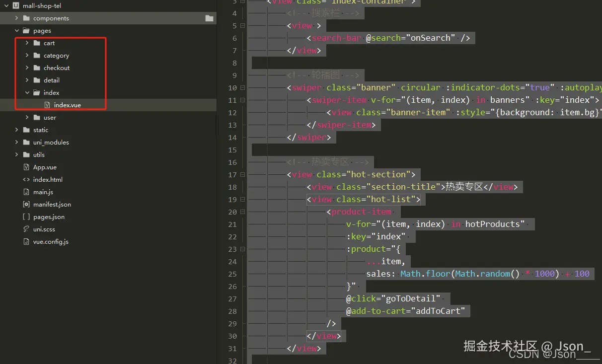Click the utils folder icon
The image size is (602, 364).
(26, 155)
